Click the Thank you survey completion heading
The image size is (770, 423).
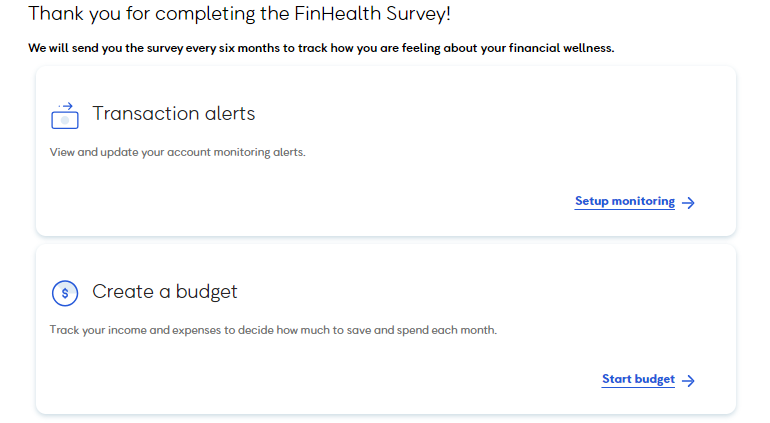tap(239, 15)
